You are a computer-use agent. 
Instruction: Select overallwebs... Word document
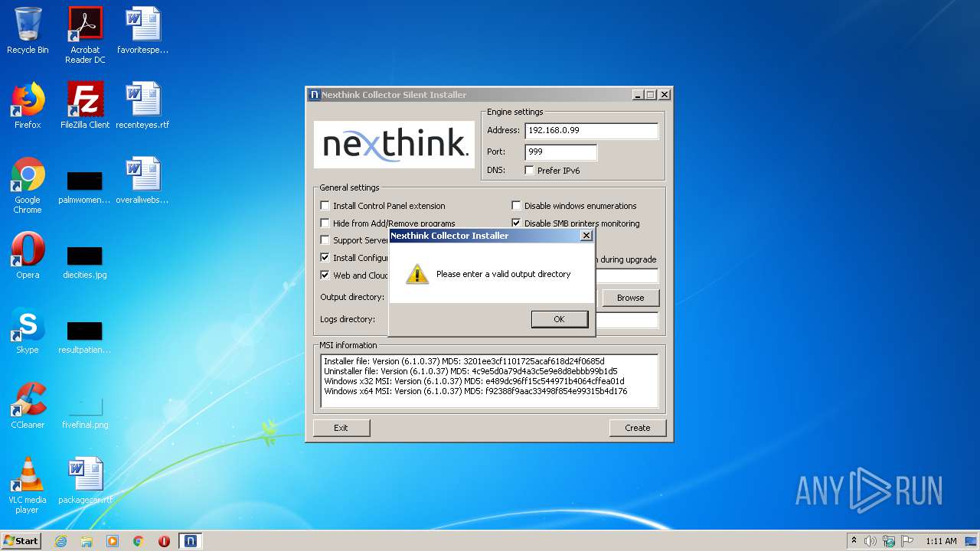142,181
